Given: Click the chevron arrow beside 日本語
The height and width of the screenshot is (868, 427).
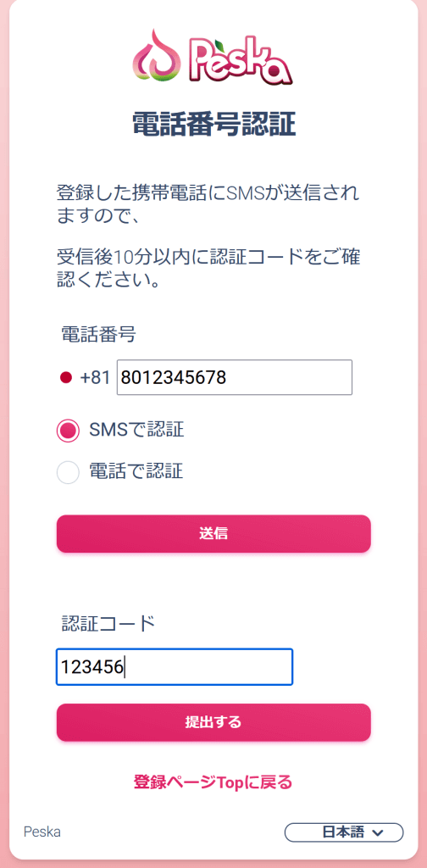Looking at the screenshot, I should [x=379, y=832].
